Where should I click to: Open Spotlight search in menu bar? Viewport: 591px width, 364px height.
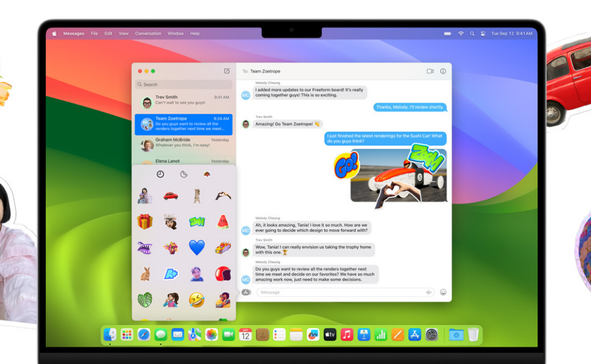click(472, 34)
